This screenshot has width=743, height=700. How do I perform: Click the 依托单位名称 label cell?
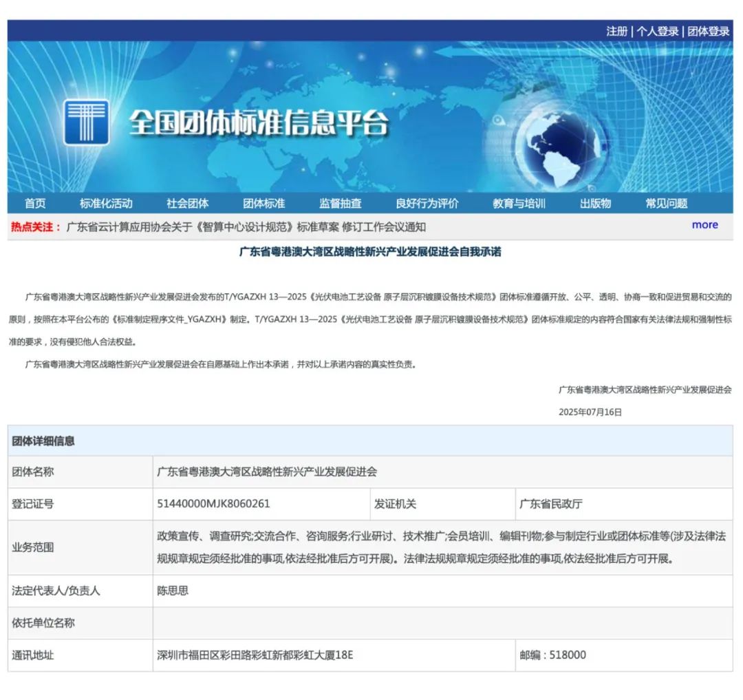pos(80,623)
